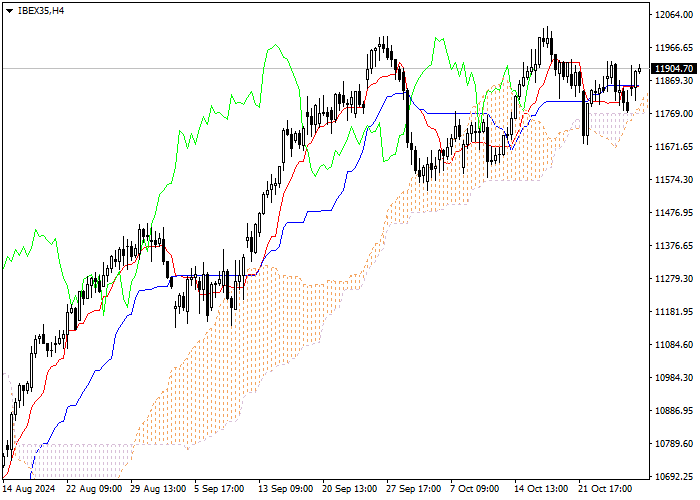Image resolution: width=700 pixels, height=500 pixels.
Task: Click the 10886.95 price axis label
Action: click(x=674, y=411)
